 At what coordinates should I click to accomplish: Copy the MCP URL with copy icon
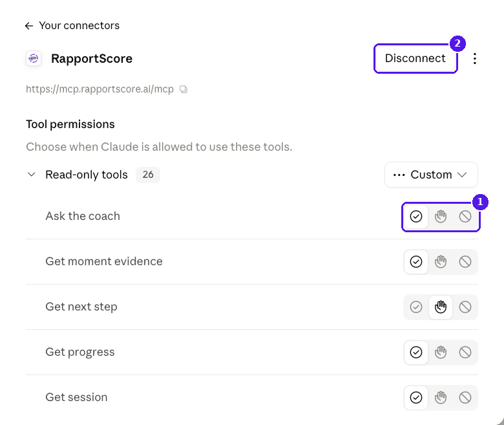[x=184, y=89]
